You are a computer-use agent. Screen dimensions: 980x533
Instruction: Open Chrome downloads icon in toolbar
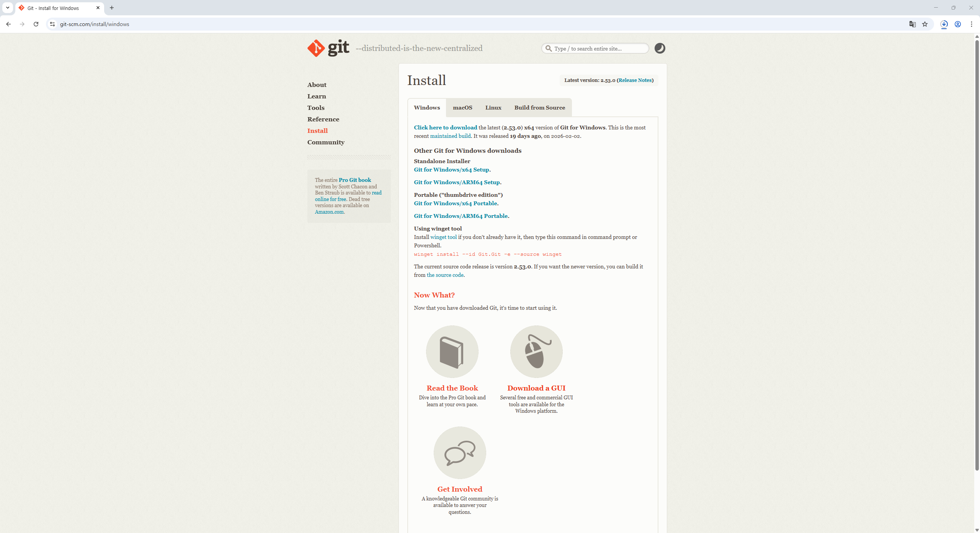pos(944,24)
